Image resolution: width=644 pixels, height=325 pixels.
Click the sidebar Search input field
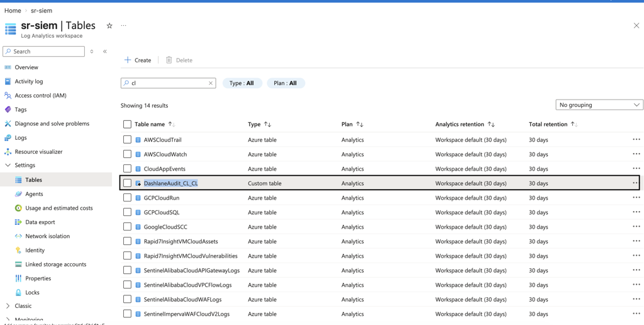pos(43,52)
